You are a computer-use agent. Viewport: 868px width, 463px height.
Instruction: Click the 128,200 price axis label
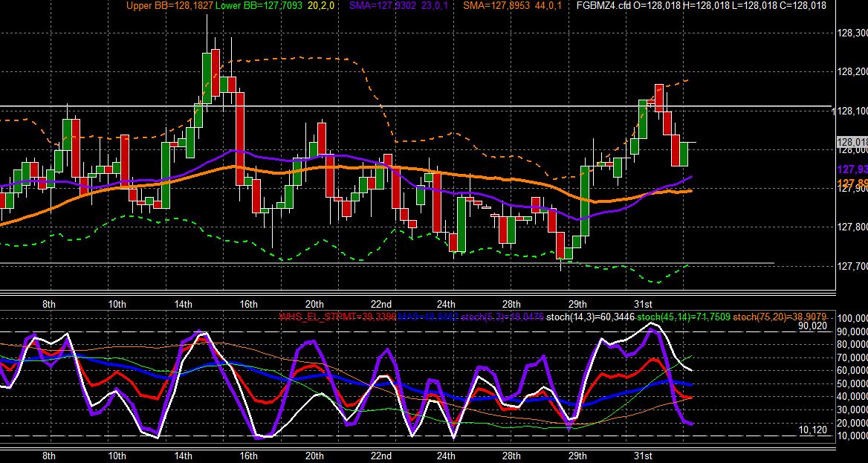(853, 72)
